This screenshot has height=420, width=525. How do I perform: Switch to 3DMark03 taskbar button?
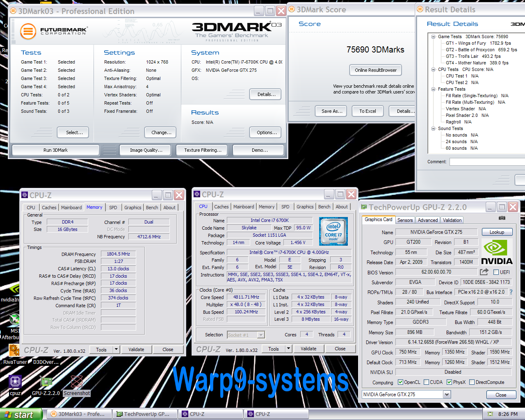79,414
